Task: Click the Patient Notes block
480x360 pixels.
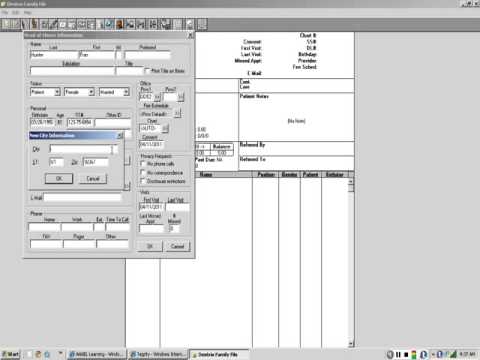Action: 296,117
